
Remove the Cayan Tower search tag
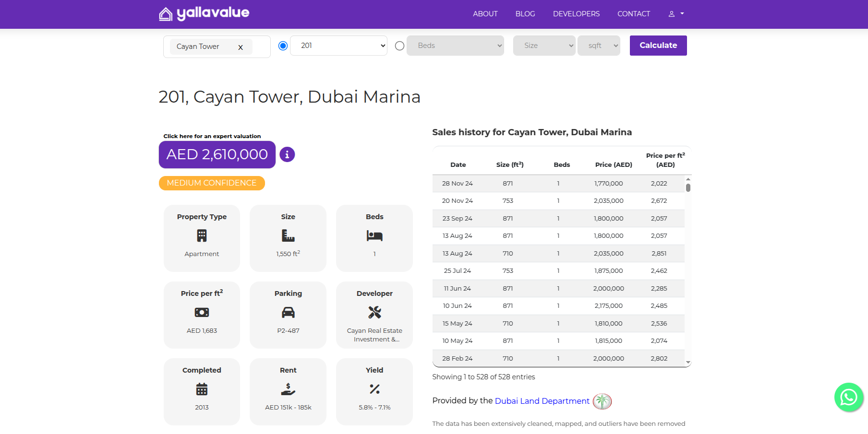[241, 47]
